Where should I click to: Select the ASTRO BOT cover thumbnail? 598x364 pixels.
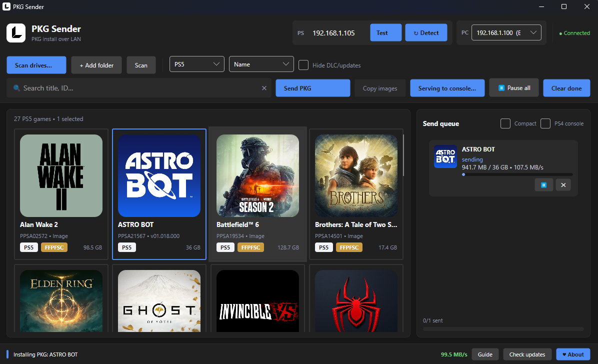pos(159,175)
